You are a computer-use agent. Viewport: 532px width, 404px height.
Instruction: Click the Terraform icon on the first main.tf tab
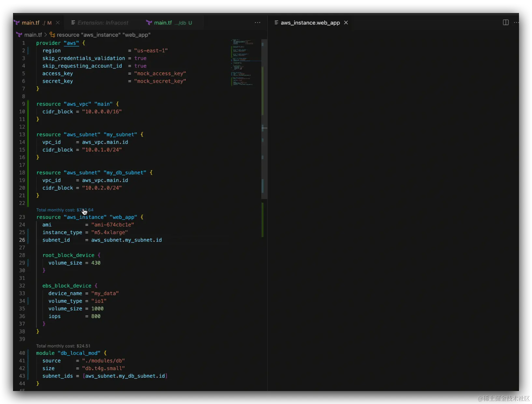coord(17,23)
